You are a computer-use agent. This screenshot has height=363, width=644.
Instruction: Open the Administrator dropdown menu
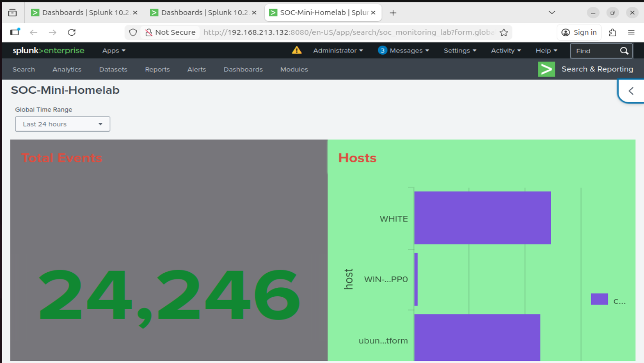click(338, 51)
